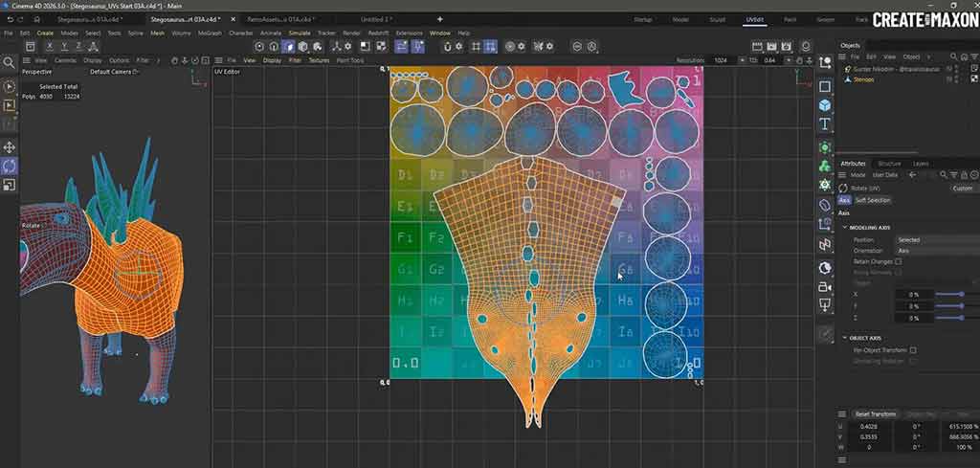Switch to the UVEdit layout tab
Screen dimensions: 980x468
click(x=754, y=19)
